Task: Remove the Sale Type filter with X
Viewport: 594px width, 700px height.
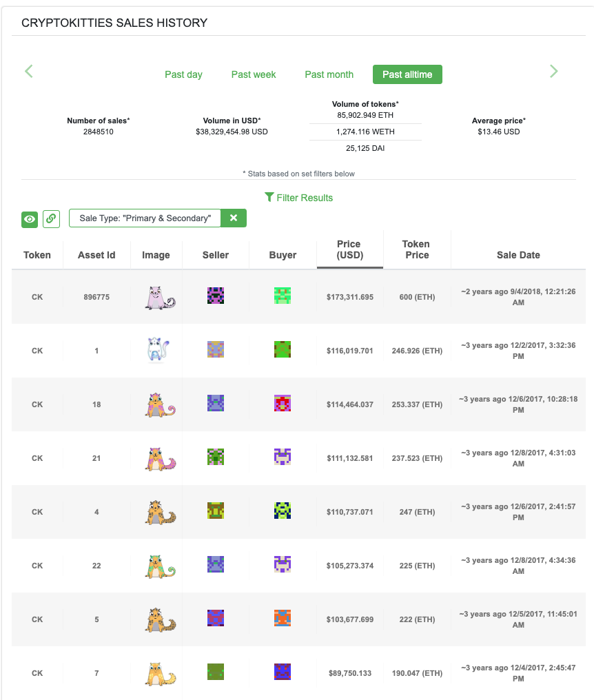Action: tap(234, 218)
